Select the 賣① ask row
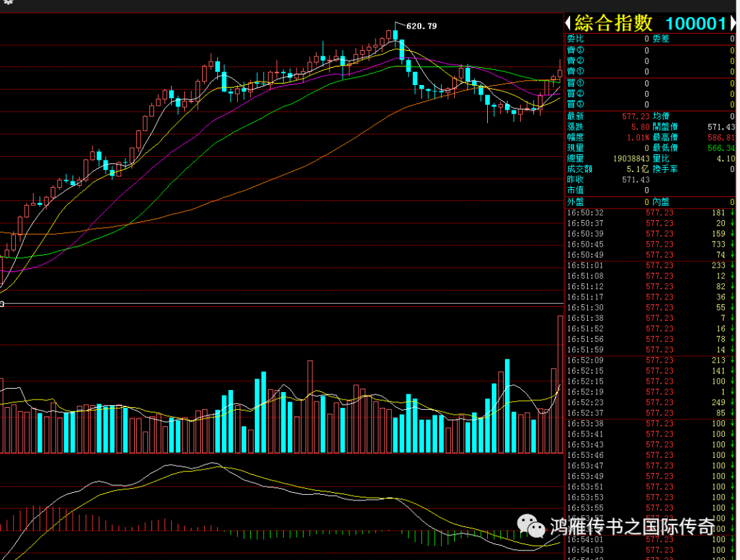Screen dimensions: 740x560 (650, 71)
